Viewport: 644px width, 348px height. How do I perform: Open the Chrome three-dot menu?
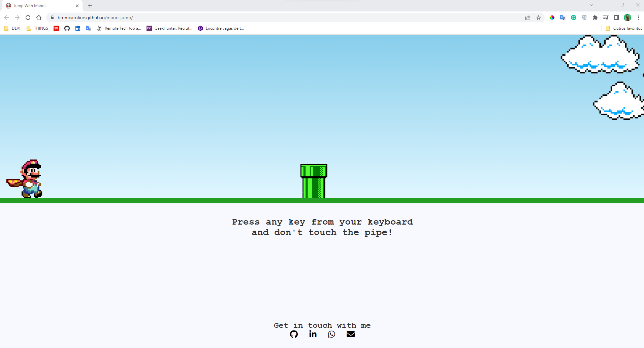coord(638,18)
